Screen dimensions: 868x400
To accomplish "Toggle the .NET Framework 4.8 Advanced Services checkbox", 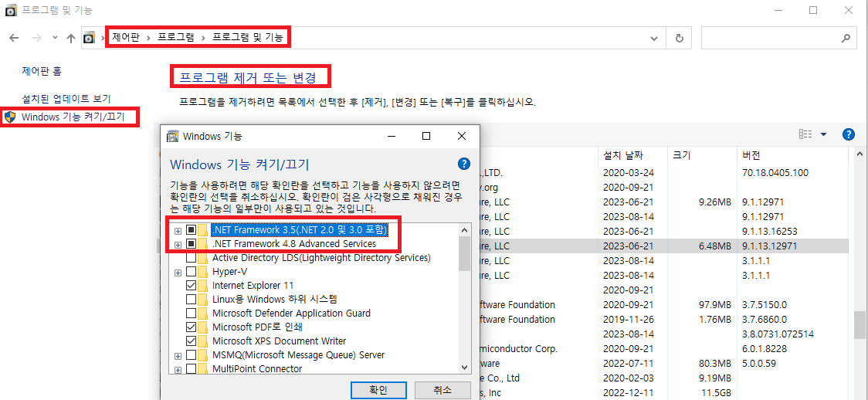I will coord(191,244).
